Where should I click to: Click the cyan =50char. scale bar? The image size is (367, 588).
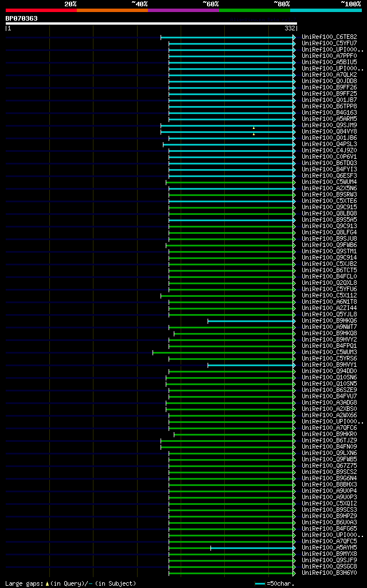point(260,584)
